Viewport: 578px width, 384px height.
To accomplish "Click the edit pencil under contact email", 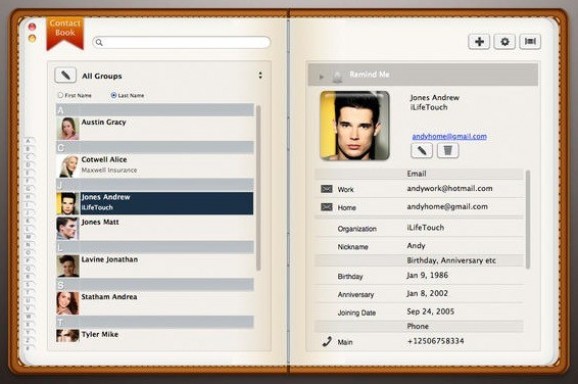I will (422, 151).
